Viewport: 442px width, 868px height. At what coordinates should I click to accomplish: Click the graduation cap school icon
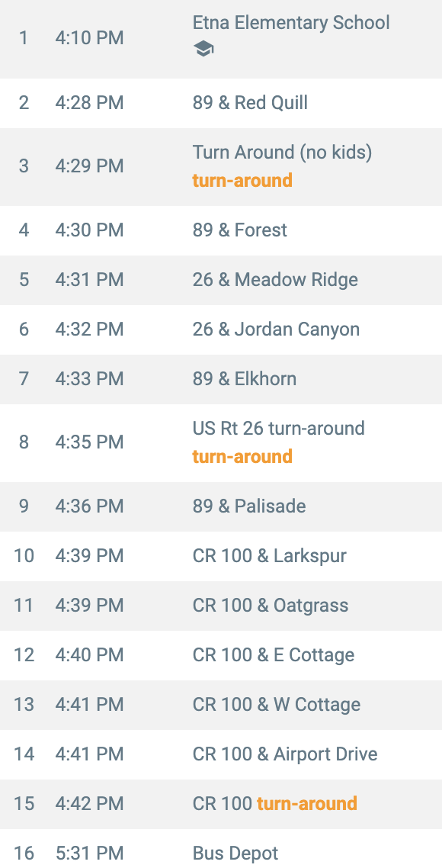coord(203,50)
